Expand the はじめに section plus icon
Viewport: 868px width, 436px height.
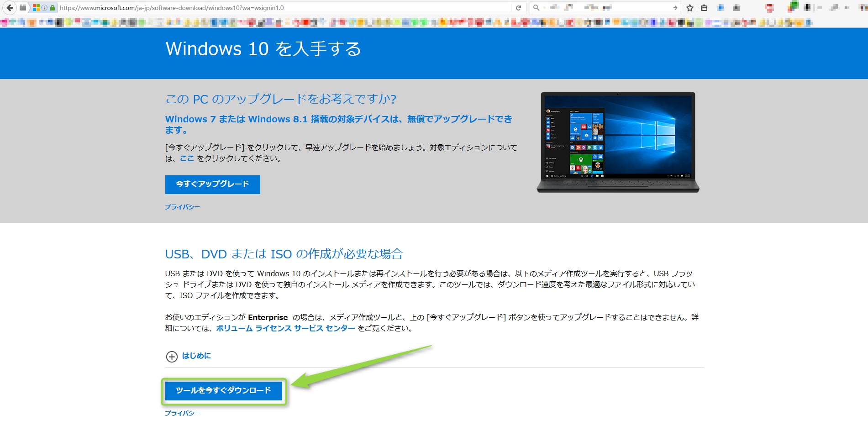tap(172, 357)
